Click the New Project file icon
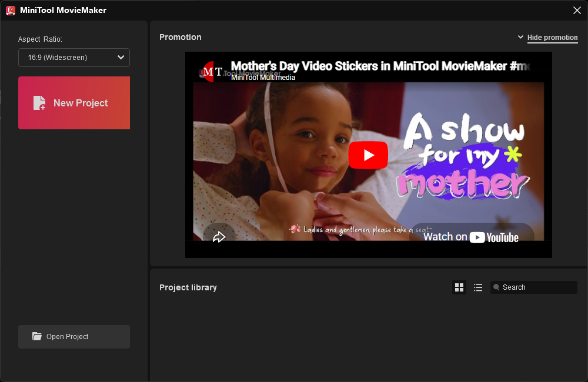This screenshot has width=588, height=382. pos(39,103)
